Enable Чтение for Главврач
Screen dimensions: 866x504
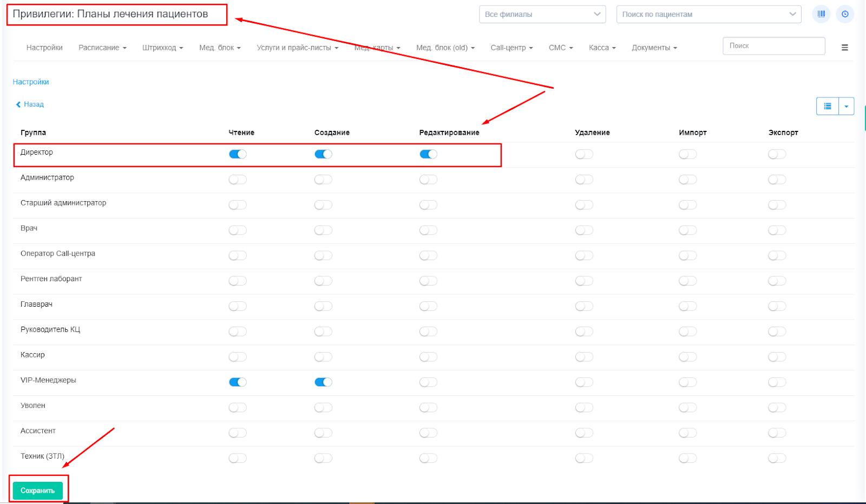238,306
